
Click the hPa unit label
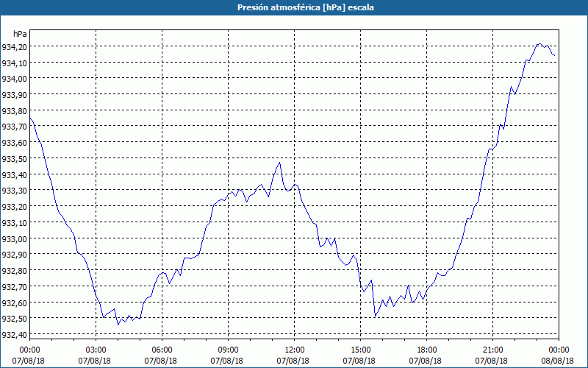[x=20, y=34]
